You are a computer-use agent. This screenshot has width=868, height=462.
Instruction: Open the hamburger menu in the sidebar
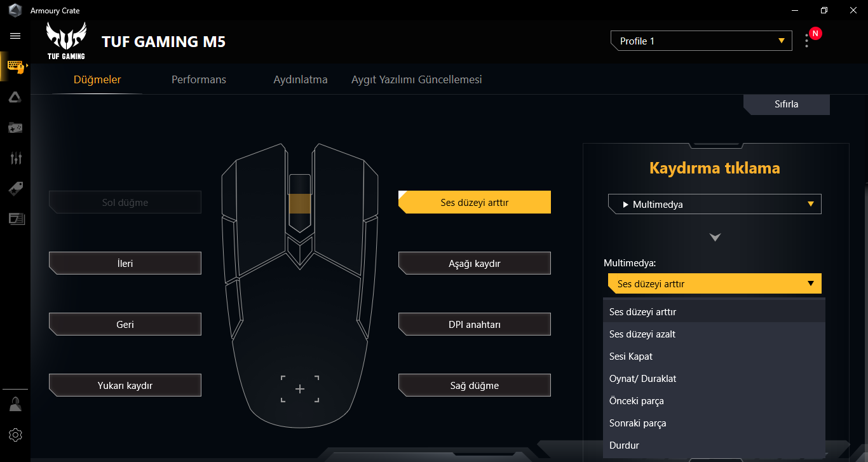pyautogui.click(x=15, y=36)
